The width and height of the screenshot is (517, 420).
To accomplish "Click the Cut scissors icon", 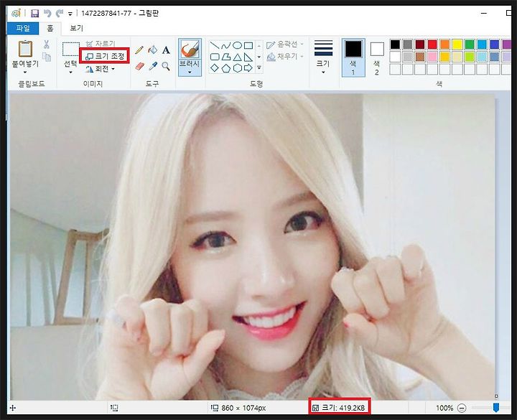I will click(x=47, y=45).
